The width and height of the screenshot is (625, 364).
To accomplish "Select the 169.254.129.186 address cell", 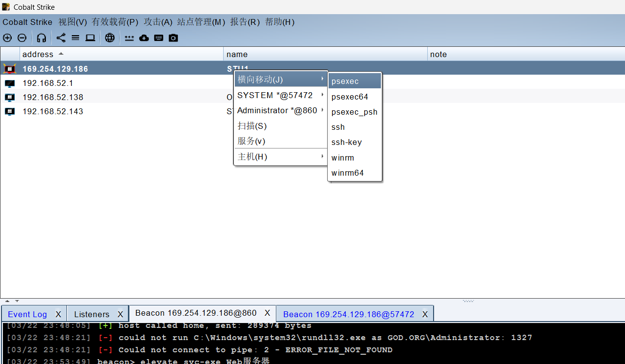I will [x=122, y=69].
